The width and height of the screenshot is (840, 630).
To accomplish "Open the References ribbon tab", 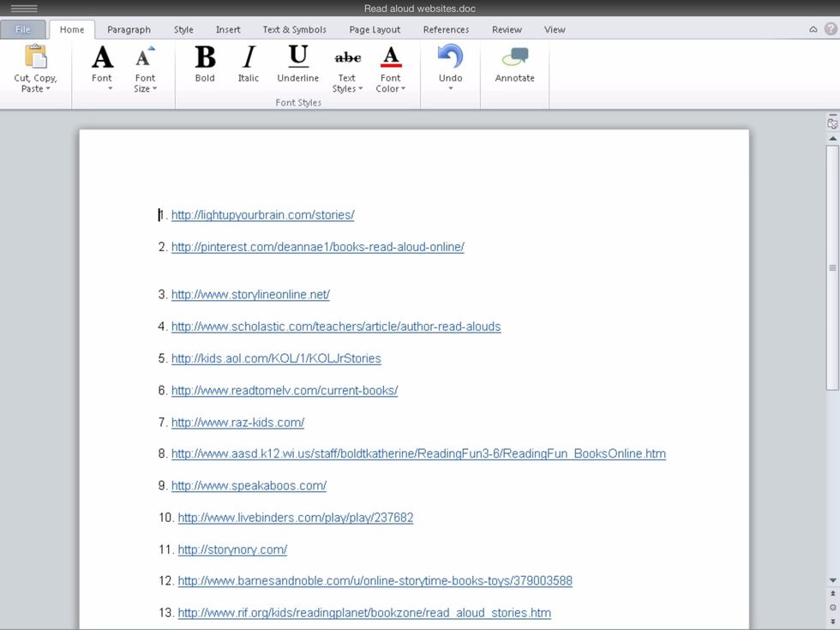I will (x=446, y=28).
